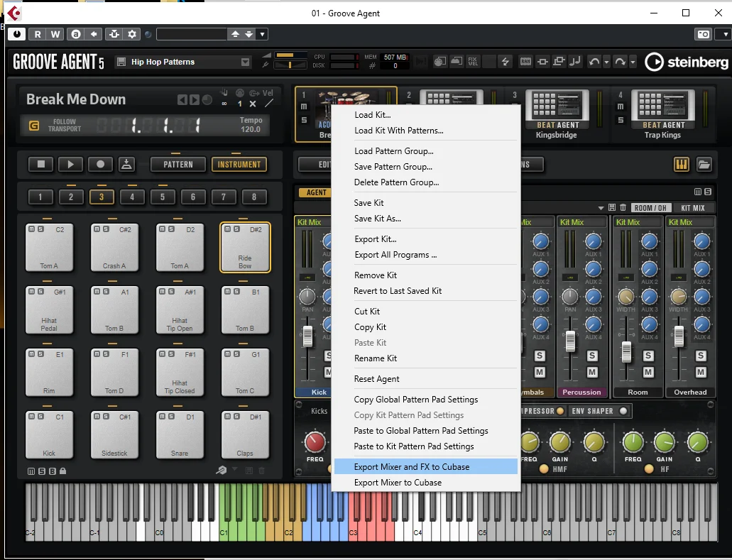The image size is (732, 560).
Task: Toggle the Env Shaper on switch
Action: (x=623, y=411)
